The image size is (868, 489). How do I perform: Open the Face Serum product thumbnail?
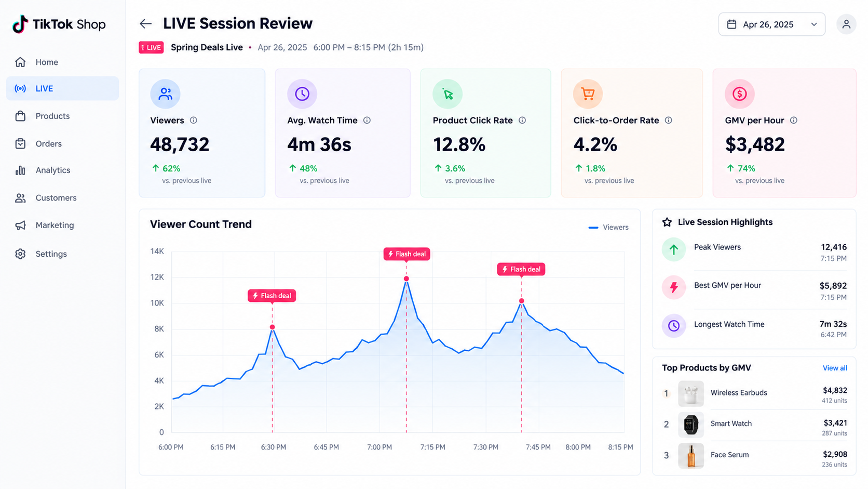(691, 456)
